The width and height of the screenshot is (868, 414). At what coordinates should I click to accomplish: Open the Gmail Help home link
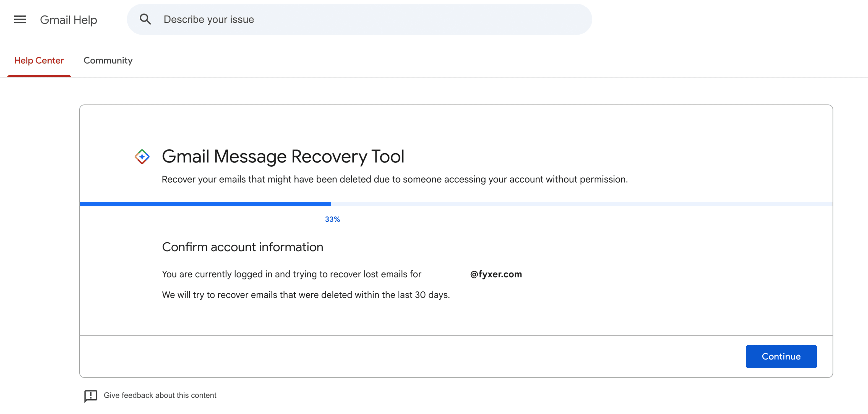(68, 20)
